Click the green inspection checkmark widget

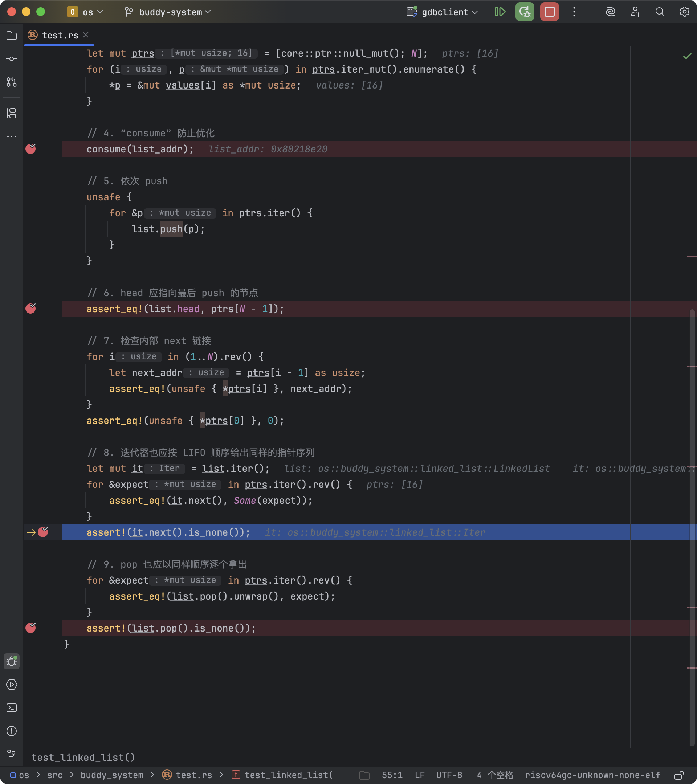687,56
